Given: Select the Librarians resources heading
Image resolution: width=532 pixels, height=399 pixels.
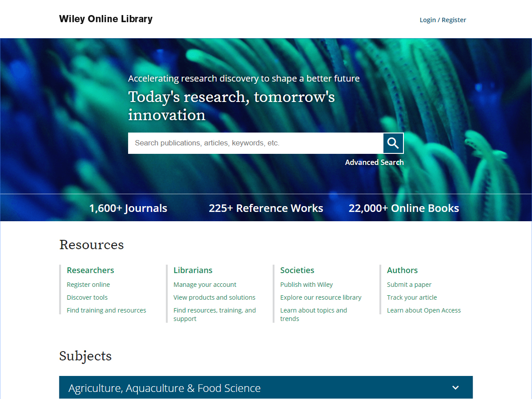Looking at the screenshot, I should [193, 270].
